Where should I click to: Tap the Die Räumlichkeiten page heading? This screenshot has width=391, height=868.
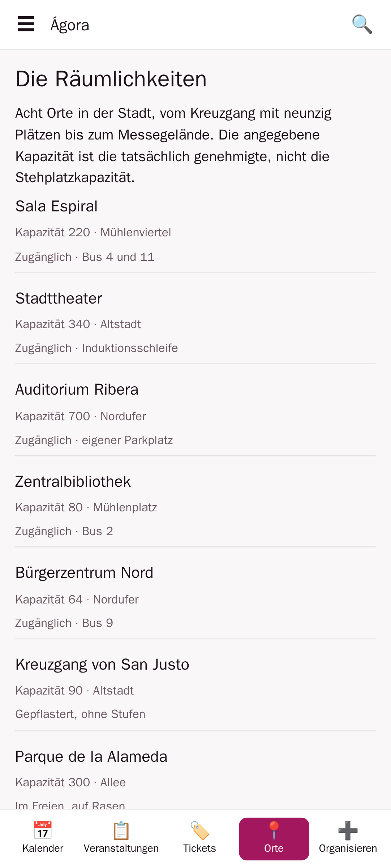point(111,79)
